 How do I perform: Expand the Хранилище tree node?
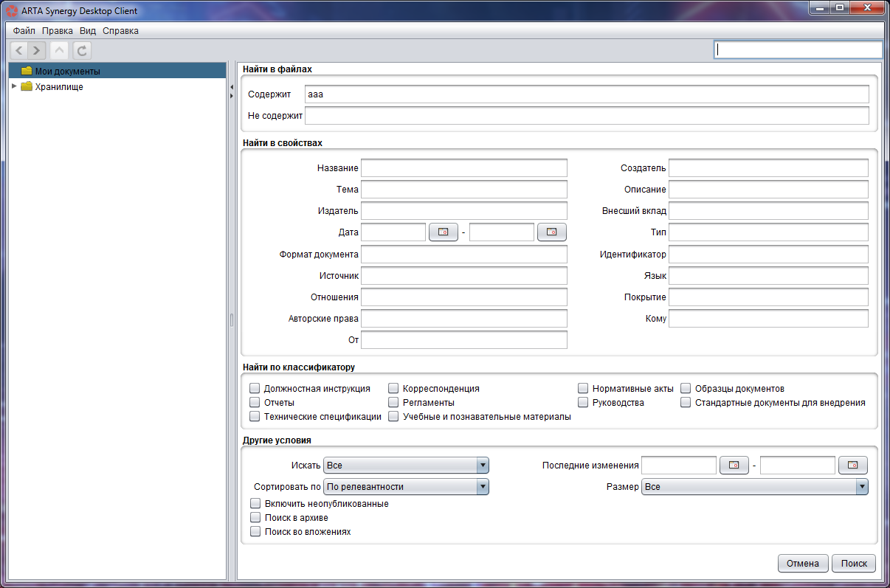[x=14, y=86]
